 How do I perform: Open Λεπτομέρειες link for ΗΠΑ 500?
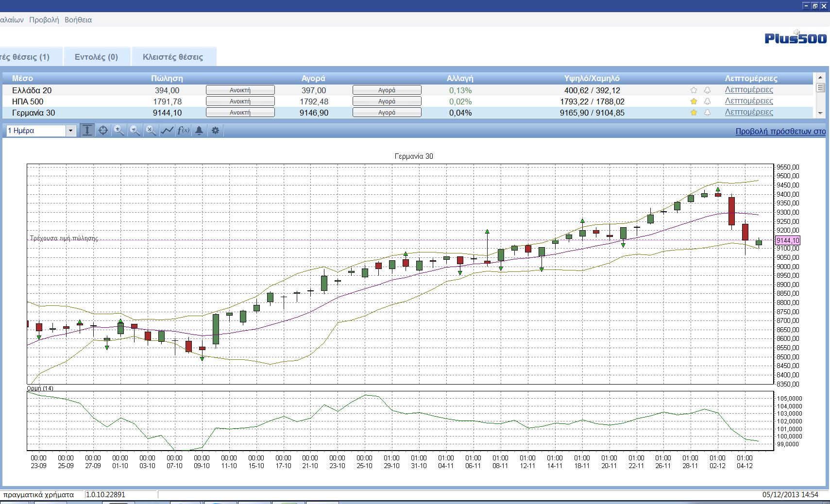coord(749,101)
